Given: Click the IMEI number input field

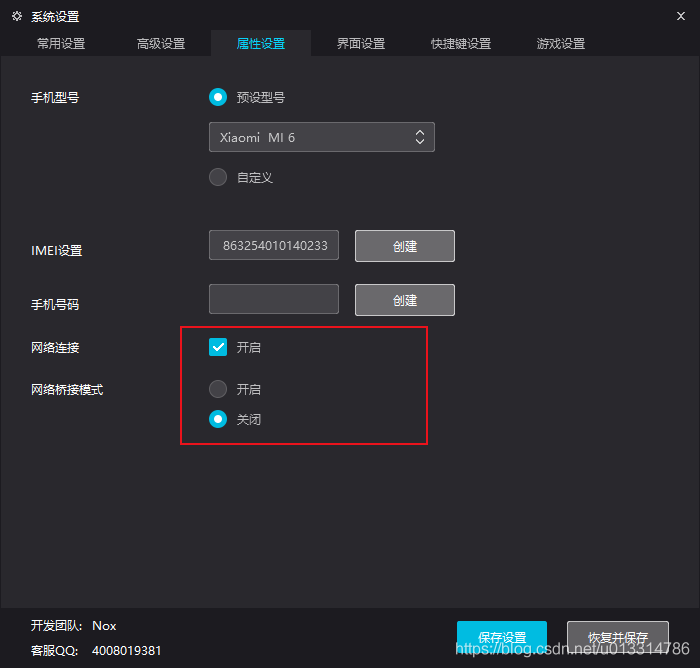Looking at the screenshot, I should coord(274,245).
